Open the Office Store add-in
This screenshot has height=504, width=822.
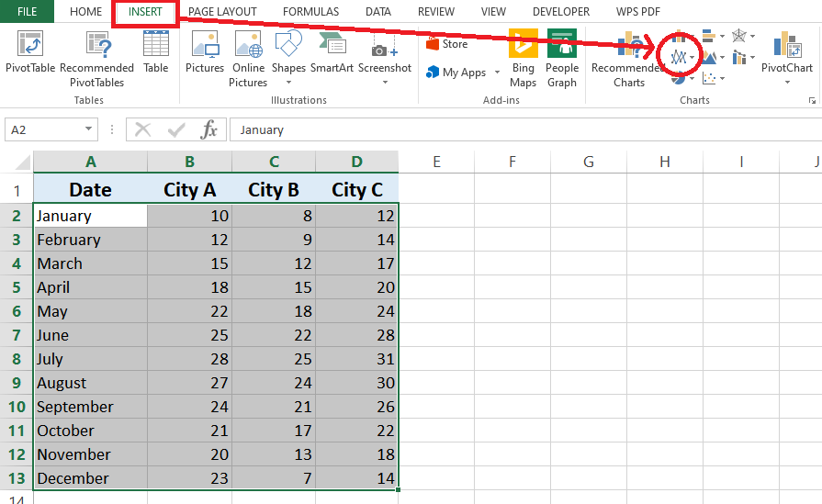[x=446, y=44]
